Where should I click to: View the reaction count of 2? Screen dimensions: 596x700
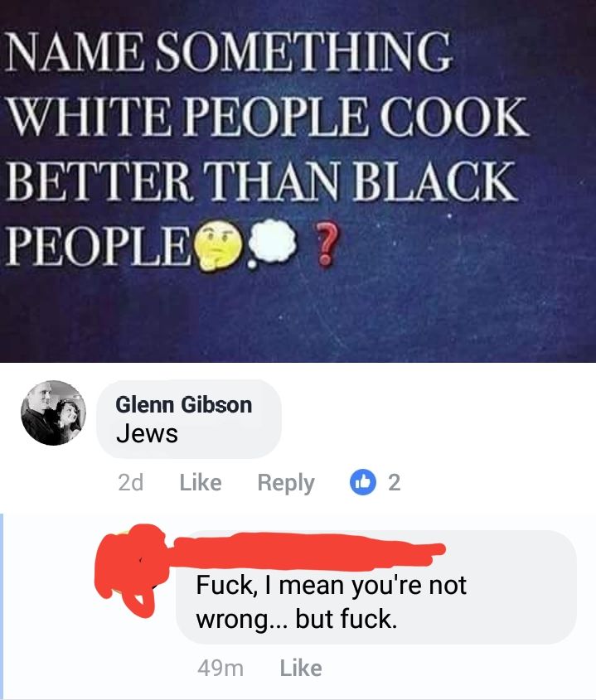tap(394, 482)
